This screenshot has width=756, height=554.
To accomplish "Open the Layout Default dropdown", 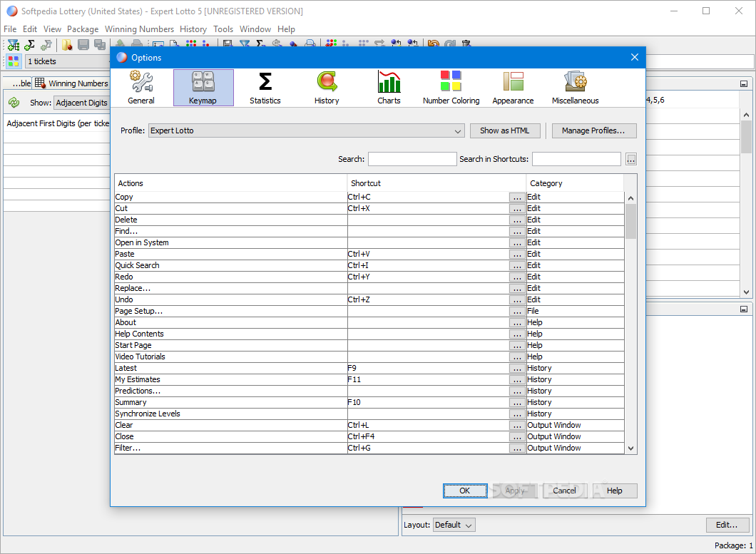I will click(x=454, y=525).
